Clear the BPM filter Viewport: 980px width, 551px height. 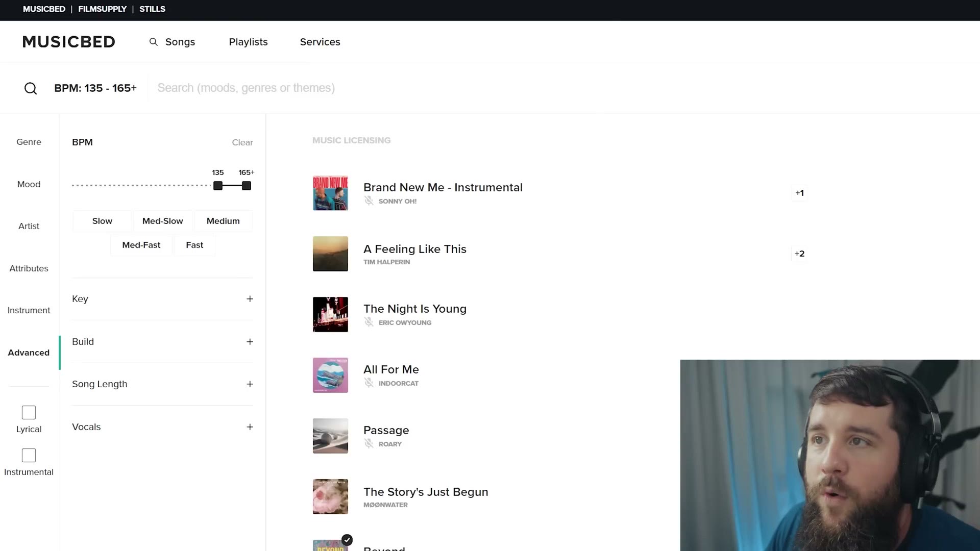pos(242,142)
